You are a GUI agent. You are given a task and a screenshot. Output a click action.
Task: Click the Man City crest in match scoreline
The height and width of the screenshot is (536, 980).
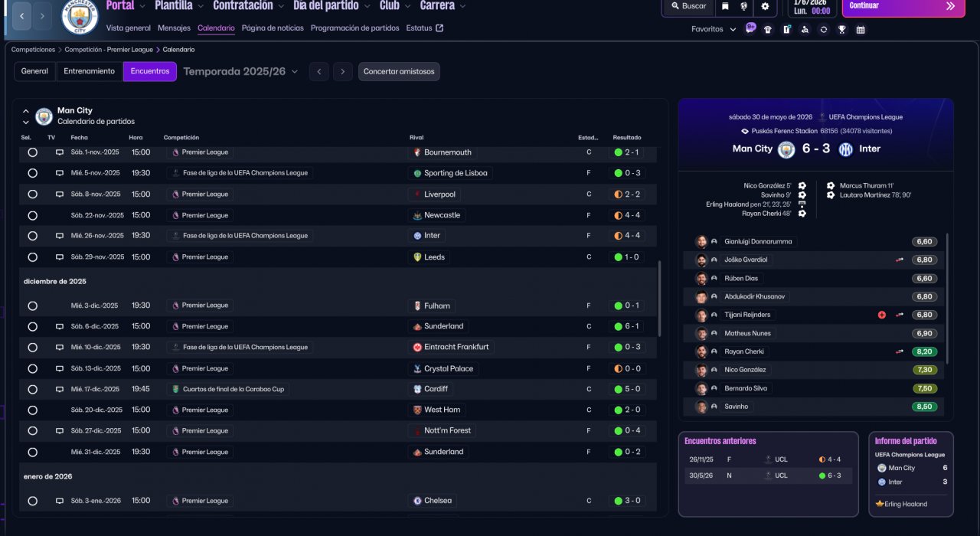pyautogui.click(x=786, y=149)
